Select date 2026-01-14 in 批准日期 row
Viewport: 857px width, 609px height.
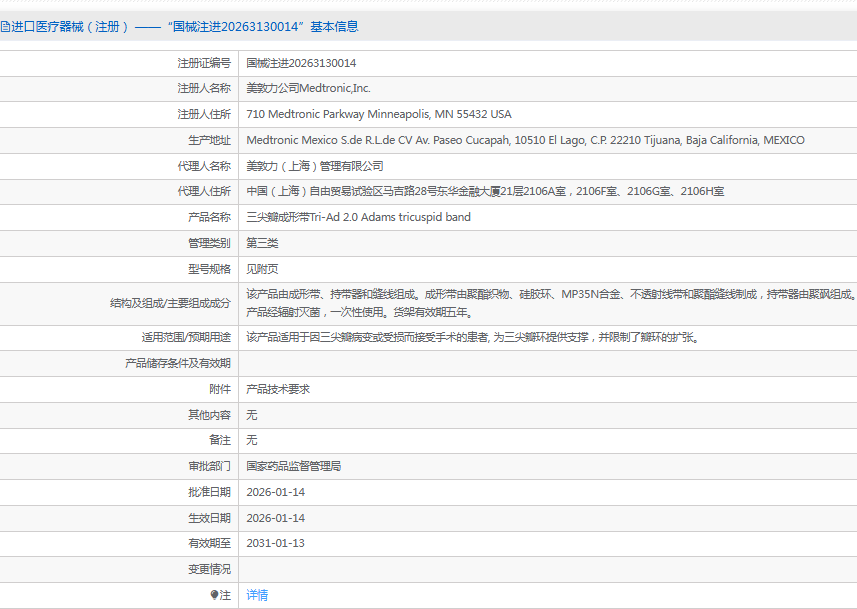click(x=275, y=492)
